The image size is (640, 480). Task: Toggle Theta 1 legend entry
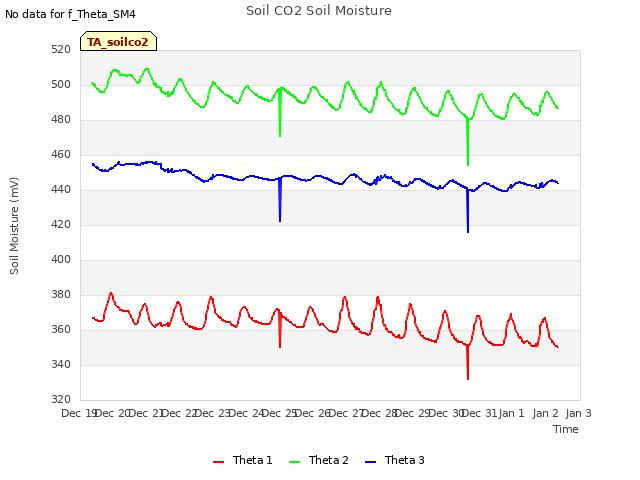[x=242, y=460]
